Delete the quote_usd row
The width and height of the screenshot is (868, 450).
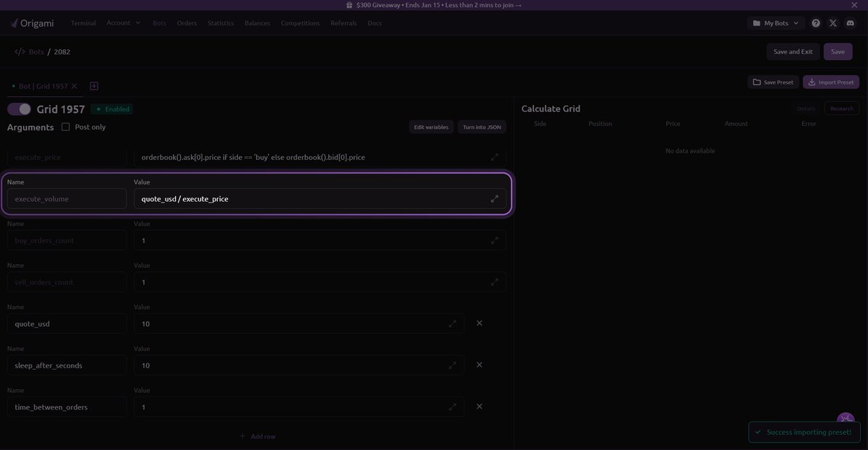tap(479, 323)
